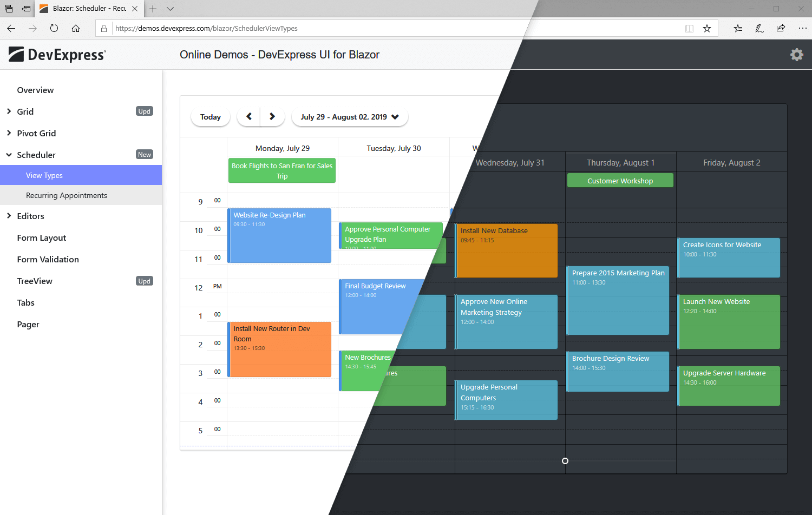Refresh the page
812x515 pixels.
(54, 28)
